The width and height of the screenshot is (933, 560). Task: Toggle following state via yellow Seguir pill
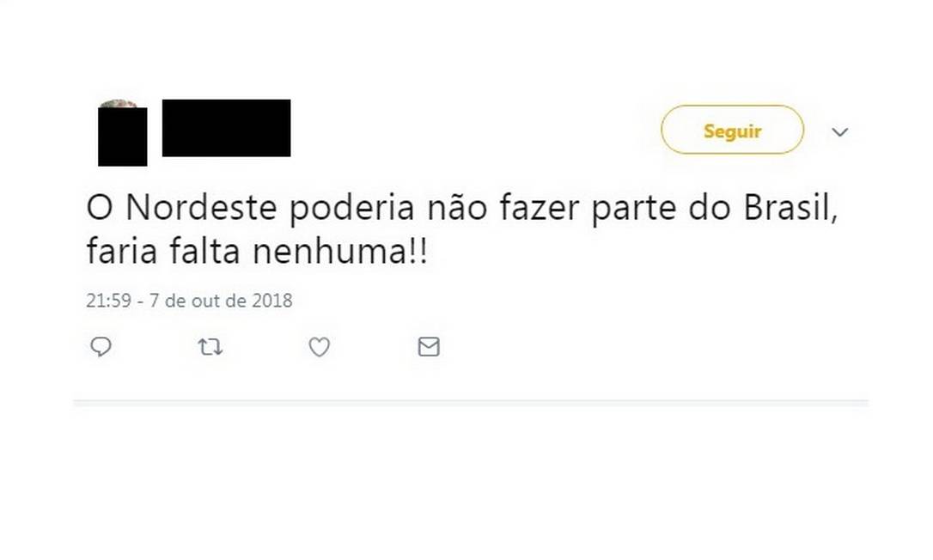[732, 131]
